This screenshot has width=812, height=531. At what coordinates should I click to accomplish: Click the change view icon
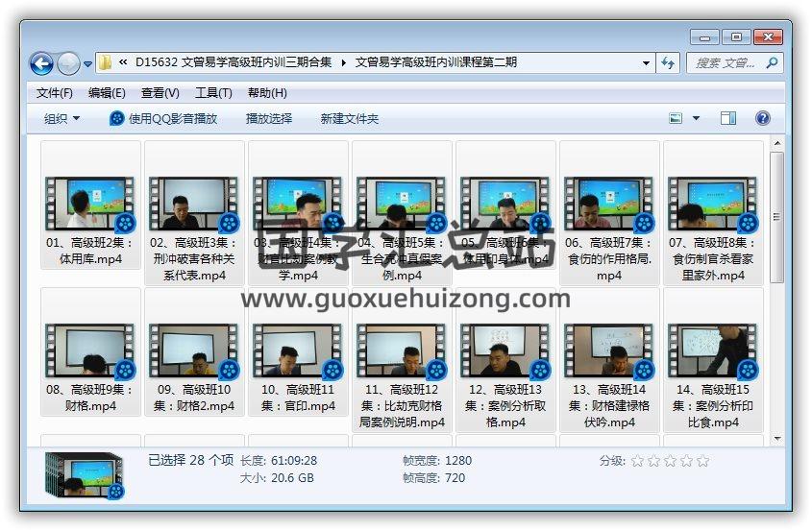pyautogui.click(x=676, y=118)
